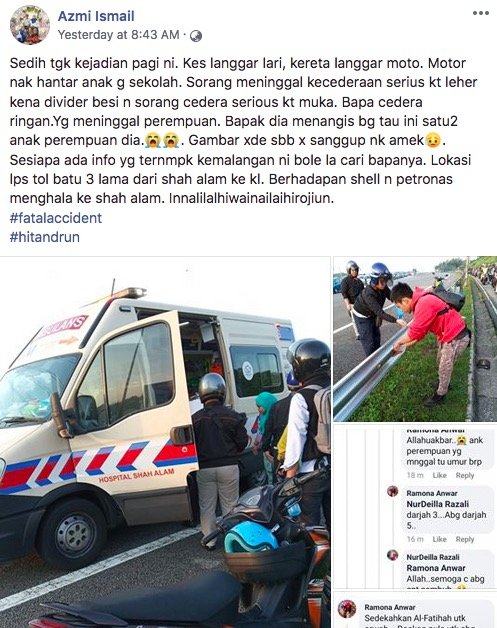Screen dimensions: 497x628
Task: Open the #hitandrun hashtag
Action: [x=44, y=237]
